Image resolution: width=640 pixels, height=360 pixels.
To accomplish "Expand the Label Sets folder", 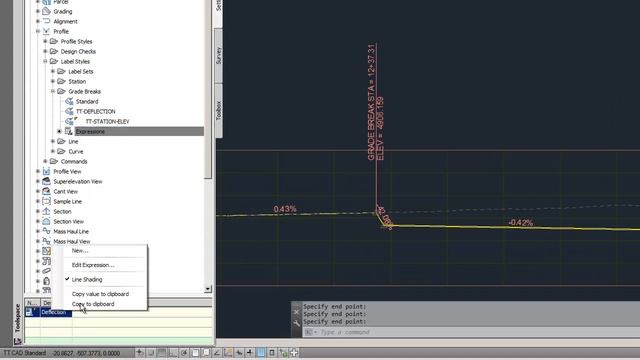I will pos(53,71).
